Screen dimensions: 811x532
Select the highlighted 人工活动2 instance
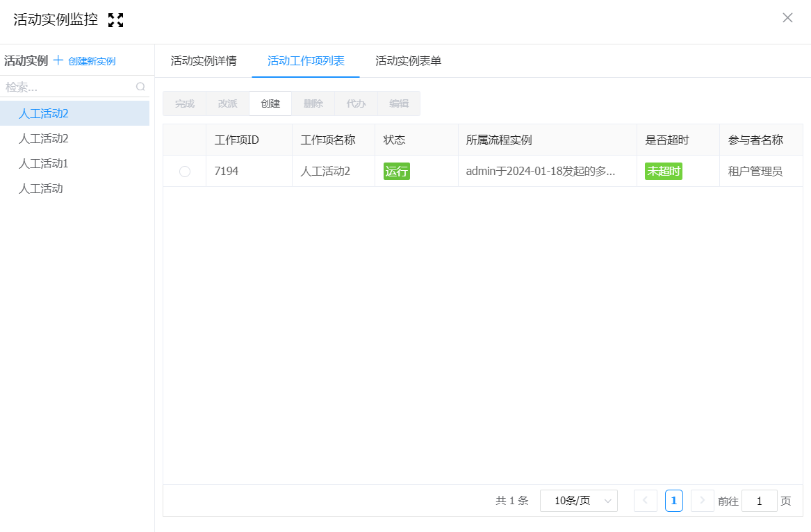coord(44,113)
